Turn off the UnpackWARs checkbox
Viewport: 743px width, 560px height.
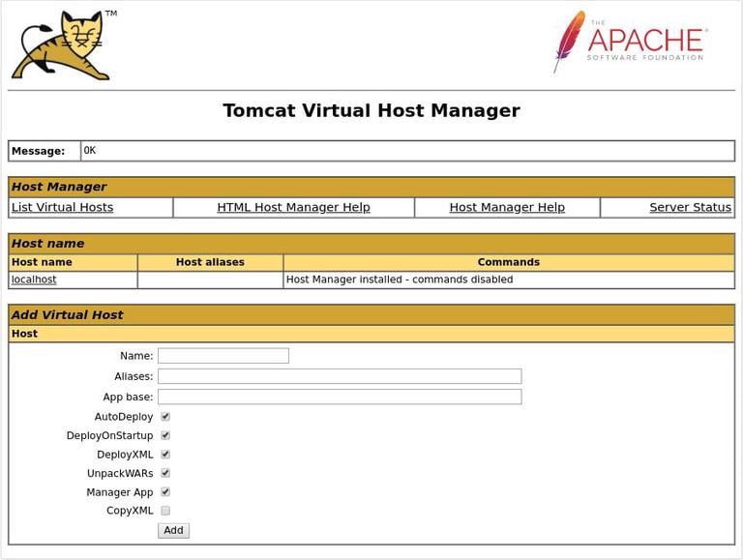[165, 473]
